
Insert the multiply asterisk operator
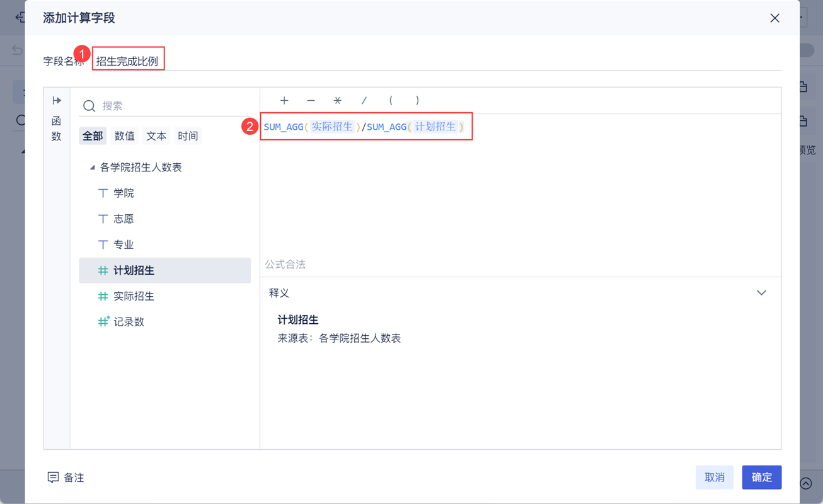[338, 101]
